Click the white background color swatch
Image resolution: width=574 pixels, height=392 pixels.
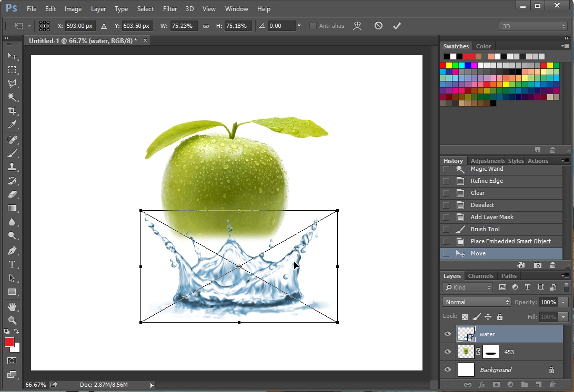click(x=16, y=349)
